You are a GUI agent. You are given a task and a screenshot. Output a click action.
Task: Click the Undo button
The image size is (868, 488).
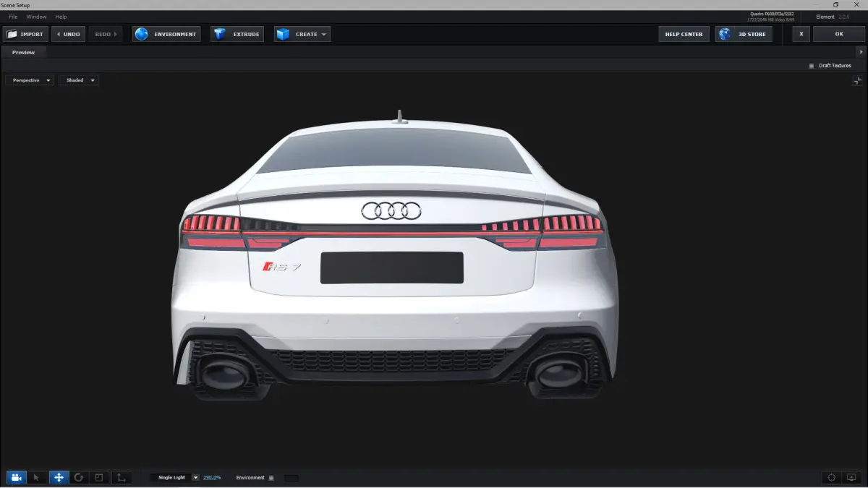click(69, 34)
